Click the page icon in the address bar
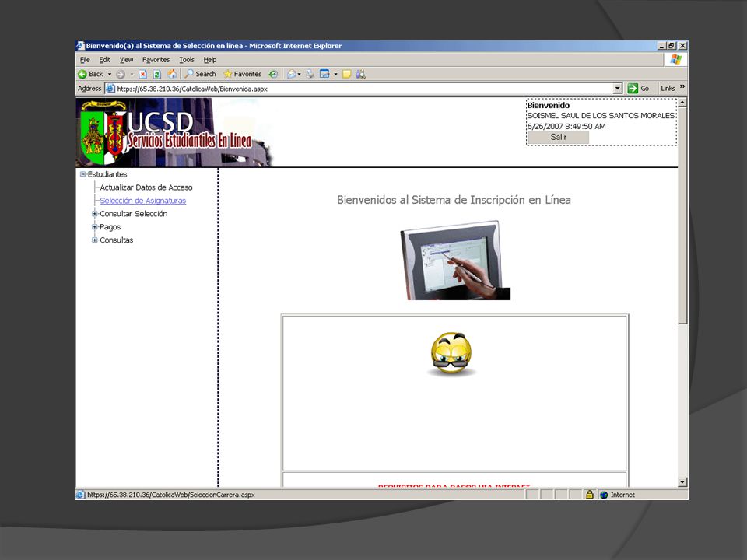Screen dimensions: 747x560 [110, 89]
